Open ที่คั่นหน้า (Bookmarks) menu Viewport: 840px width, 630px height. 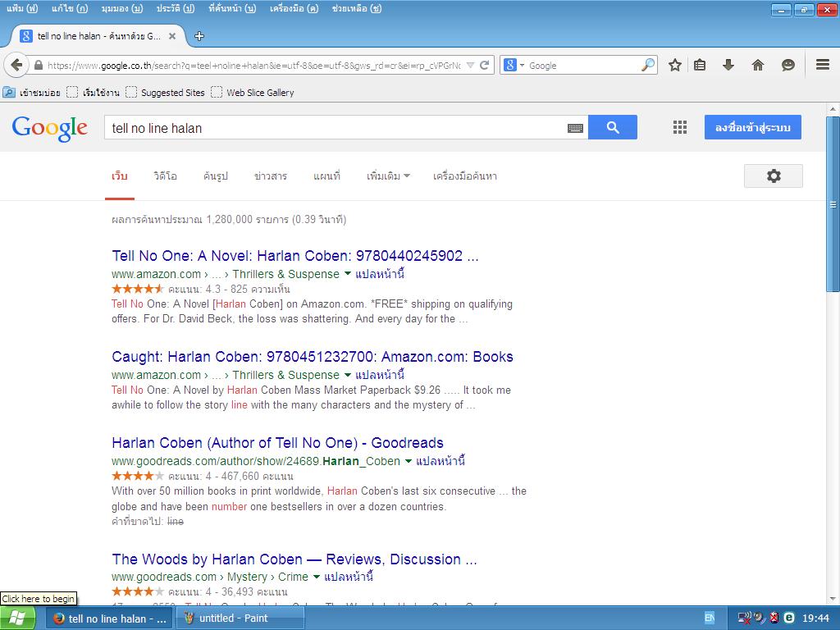tap(232, 8)
